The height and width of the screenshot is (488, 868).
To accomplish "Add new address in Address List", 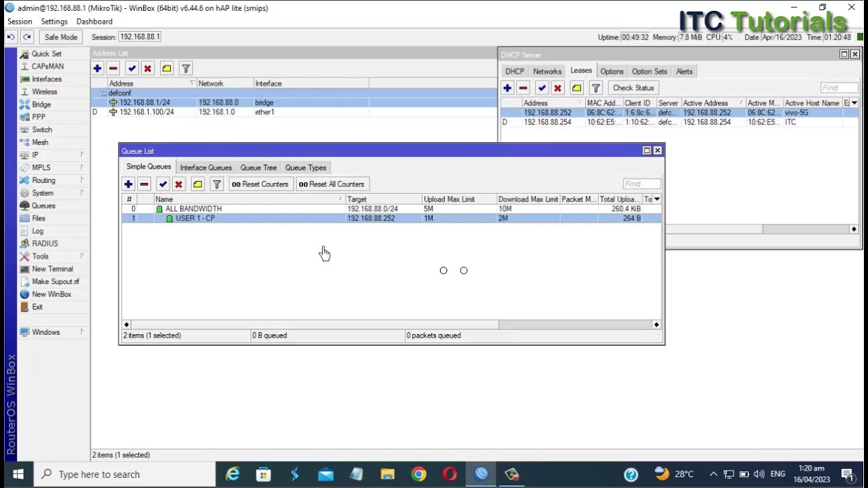I will coord(98,68).
